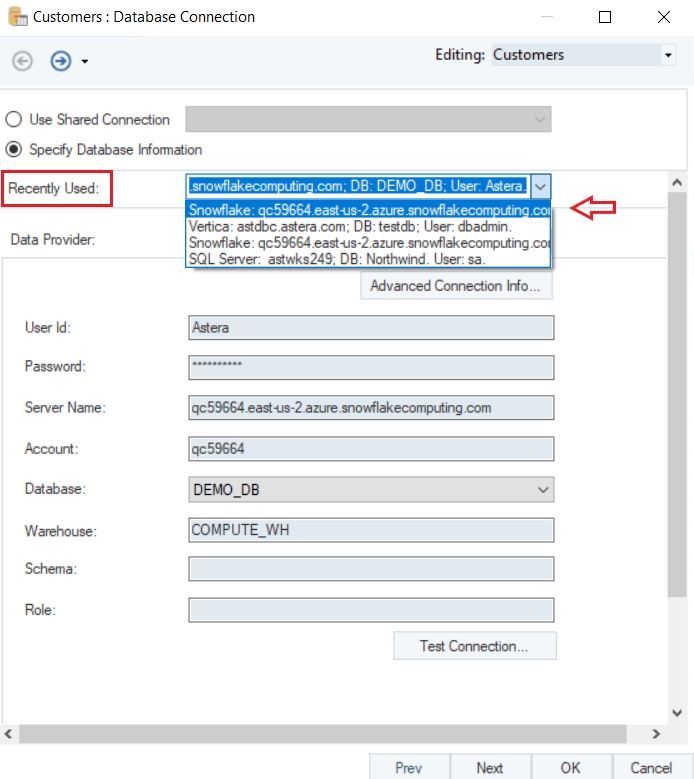Choose the Snowflake entry below the Vertica entry
The height and width of the screenshot is (779, 694).
coord(369,243)
